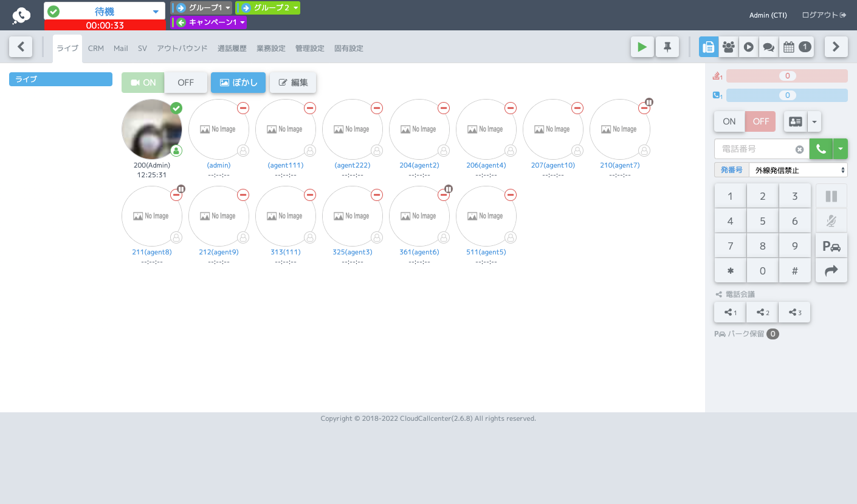Open the 通話履歴 tab
The image size is (857, 504).
(232, 49)
